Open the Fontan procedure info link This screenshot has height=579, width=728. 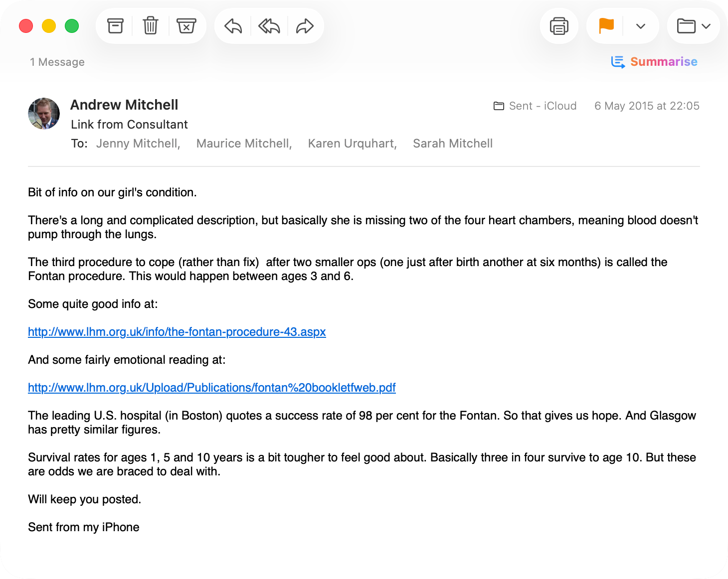tap(177, 332)
